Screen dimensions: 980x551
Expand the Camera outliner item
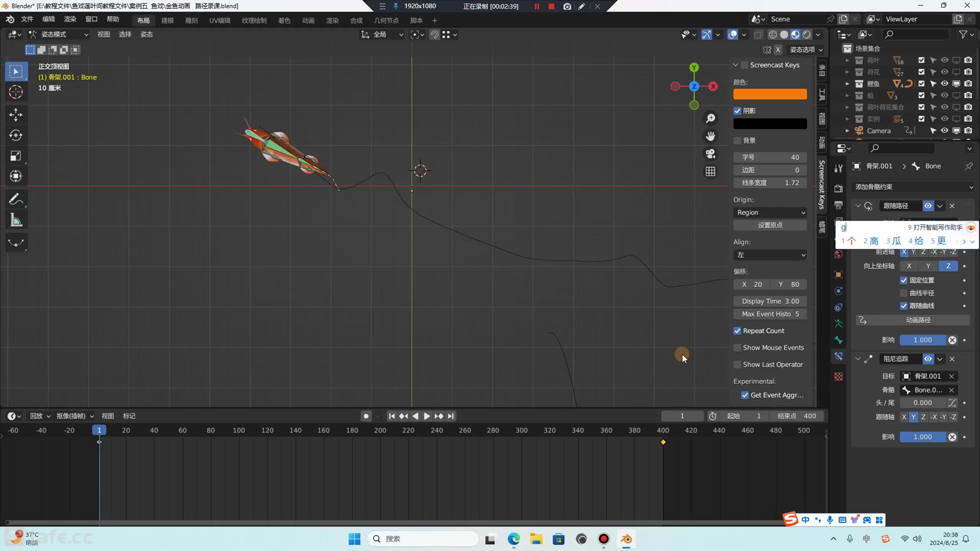pyautogui.click(x=847, y=131)
